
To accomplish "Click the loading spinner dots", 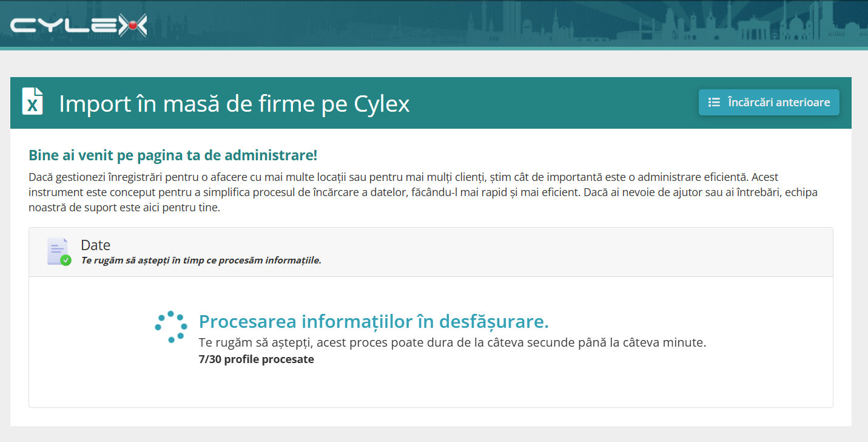I will tap(171, 327).
